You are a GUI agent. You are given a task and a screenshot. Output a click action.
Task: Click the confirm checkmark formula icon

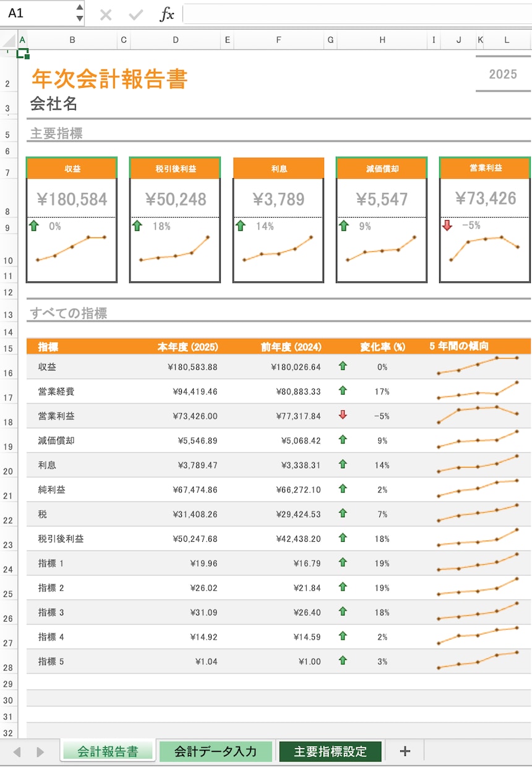click(x=135, y=15)
